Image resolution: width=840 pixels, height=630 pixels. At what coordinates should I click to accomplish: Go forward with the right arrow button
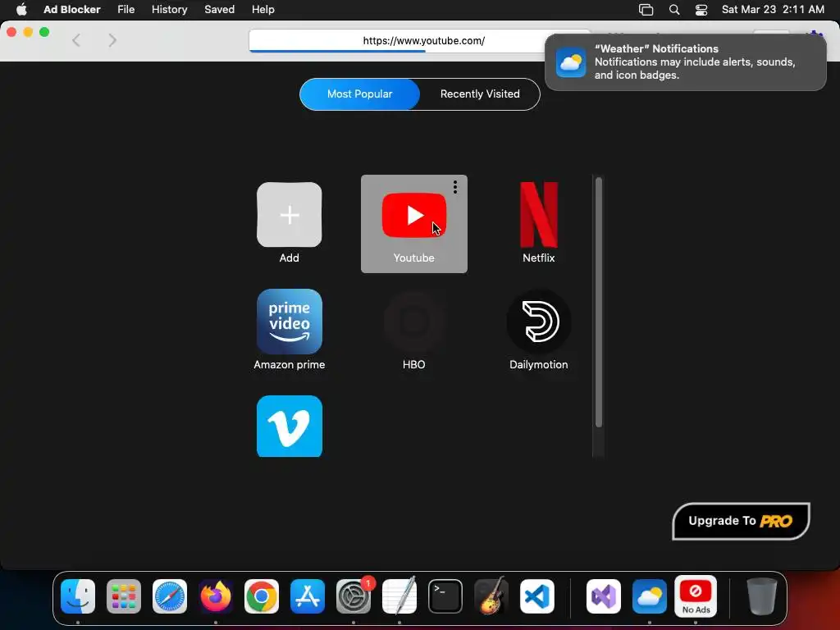pos(112,40)
